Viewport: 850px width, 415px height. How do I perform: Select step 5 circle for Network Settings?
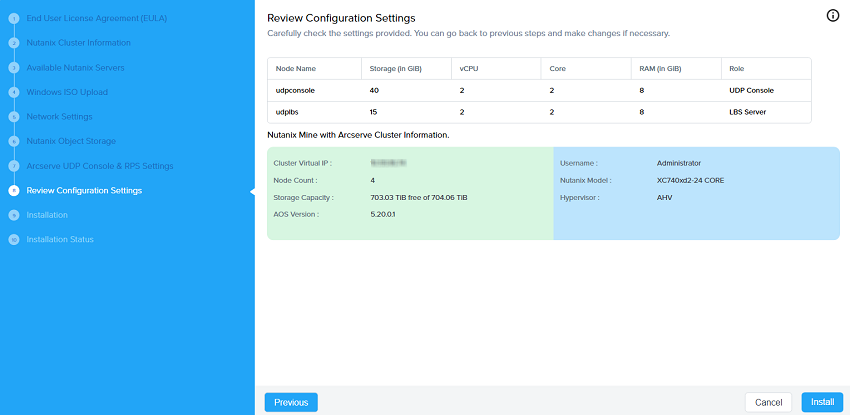click(x=14, y=117)
